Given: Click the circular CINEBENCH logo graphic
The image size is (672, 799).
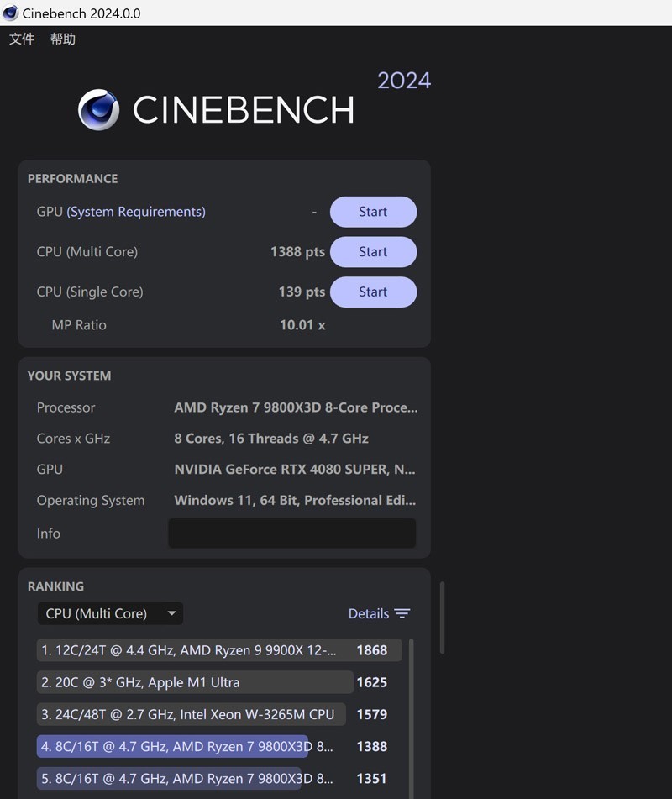Looking at the screenshot, I should coord(99,109).
